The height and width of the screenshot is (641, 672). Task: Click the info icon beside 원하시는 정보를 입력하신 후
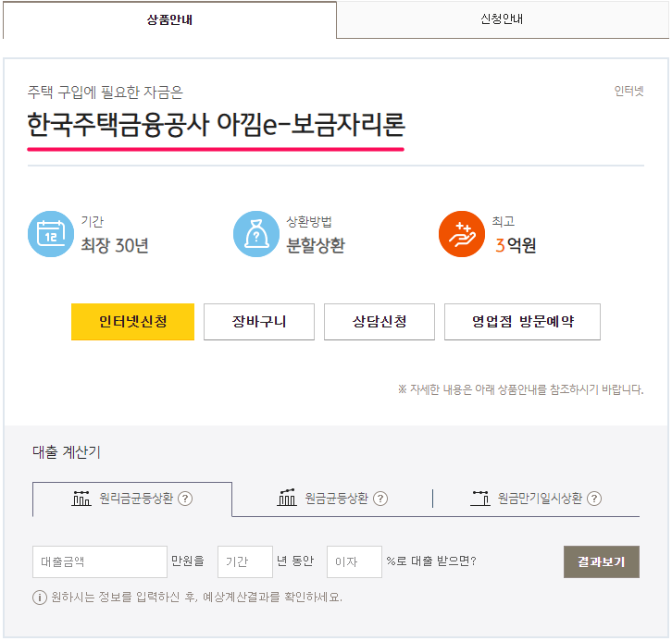click(x=40, y=598)
